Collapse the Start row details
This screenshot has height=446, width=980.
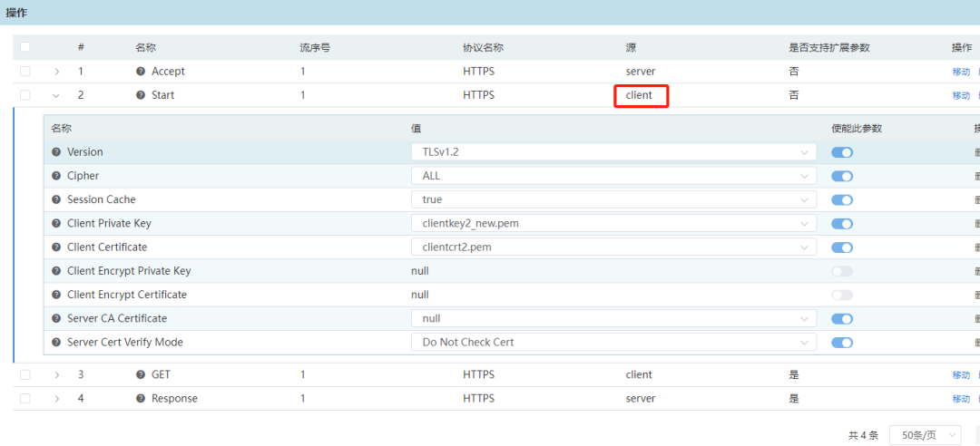pyautogui.click(x=56, y=95)
